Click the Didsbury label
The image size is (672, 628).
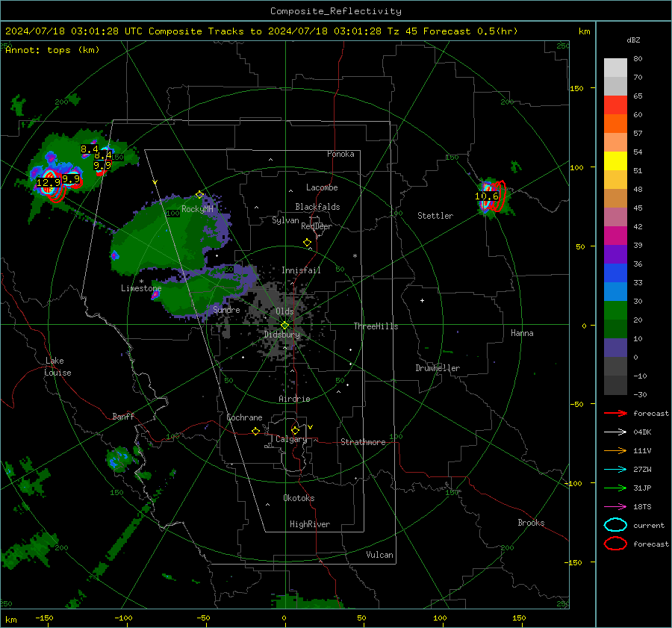[x=282, y=335]
